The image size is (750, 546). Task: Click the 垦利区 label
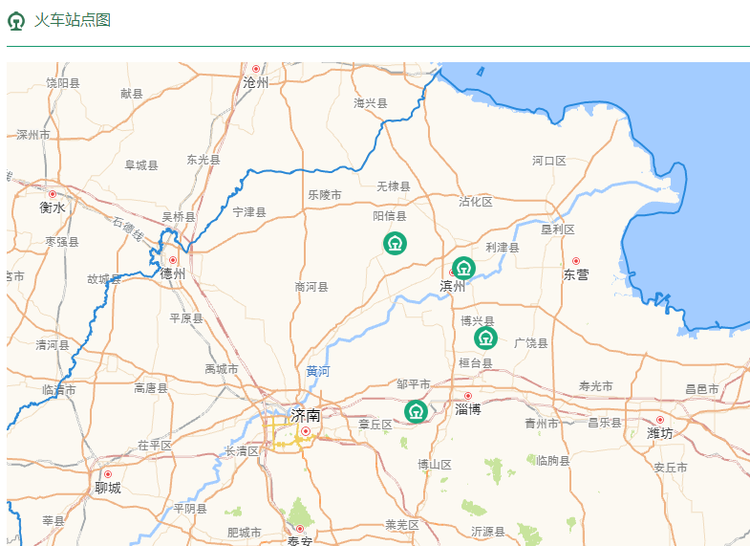558,229
